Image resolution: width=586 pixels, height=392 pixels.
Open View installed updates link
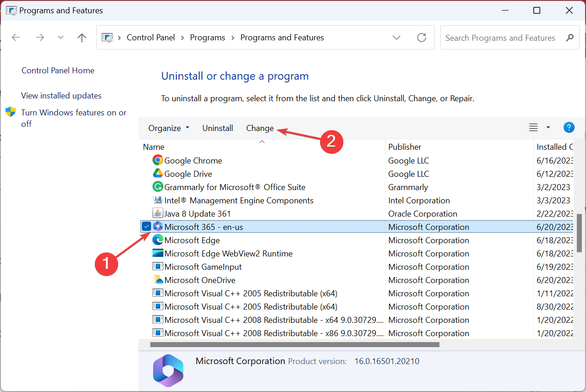point(61,96)
